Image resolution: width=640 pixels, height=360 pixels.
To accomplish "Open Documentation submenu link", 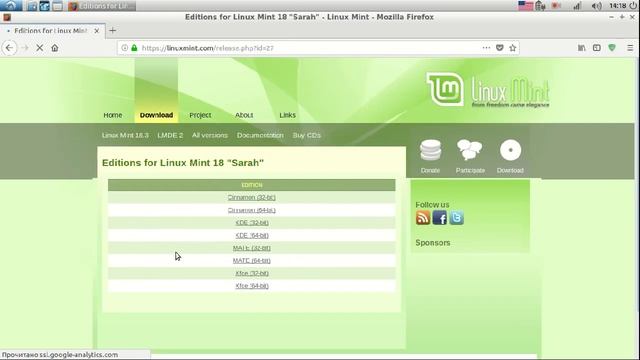I will 260,135.
